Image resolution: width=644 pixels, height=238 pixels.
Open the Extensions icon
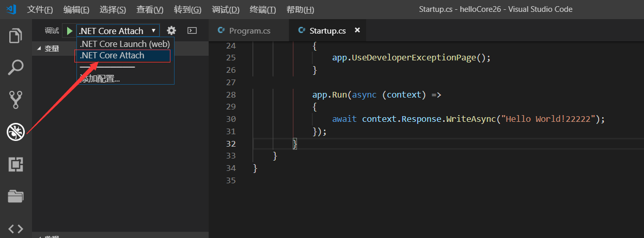pos(15,165)
